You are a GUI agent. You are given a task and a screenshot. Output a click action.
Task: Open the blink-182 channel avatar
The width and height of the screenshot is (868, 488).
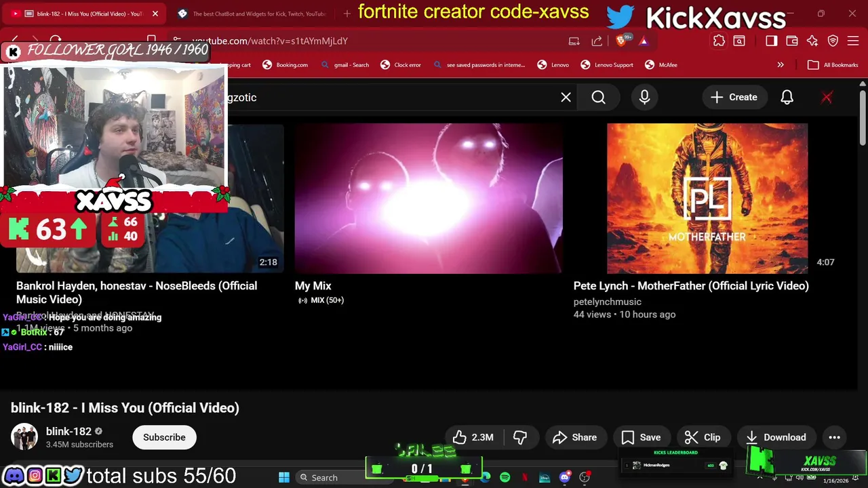click(24, 437)
